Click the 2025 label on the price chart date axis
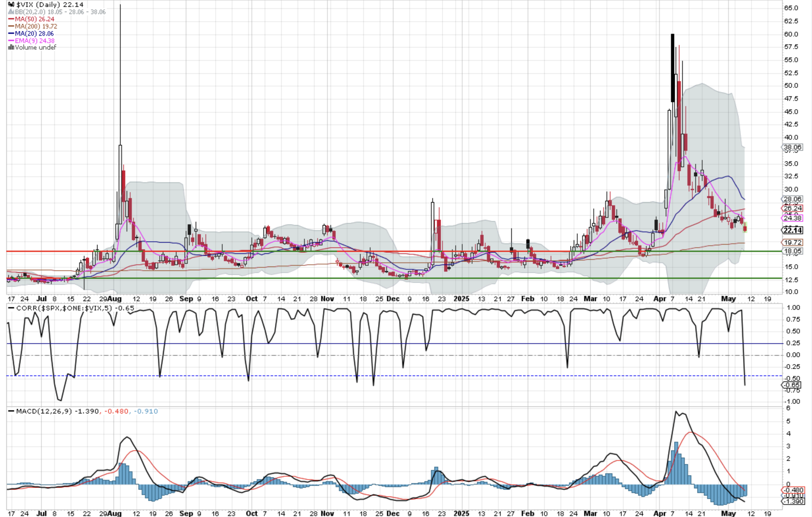812x517 pixels. [461, 299]
